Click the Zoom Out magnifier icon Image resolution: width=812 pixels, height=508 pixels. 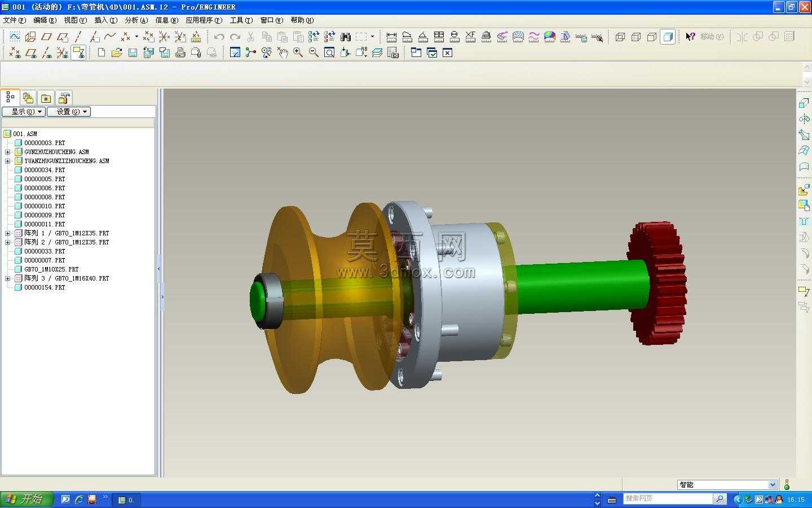pyautogui.click(x=314, y=52)
